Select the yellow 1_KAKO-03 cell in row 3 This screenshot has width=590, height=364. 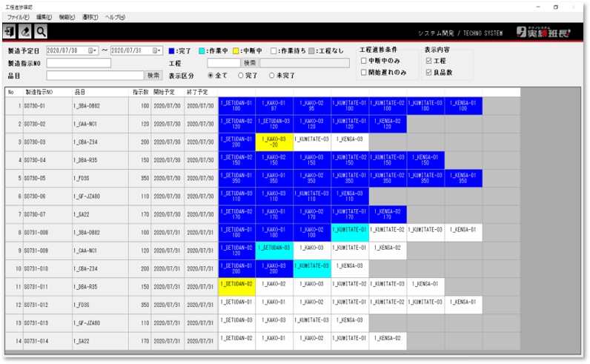tap(274, 142)
